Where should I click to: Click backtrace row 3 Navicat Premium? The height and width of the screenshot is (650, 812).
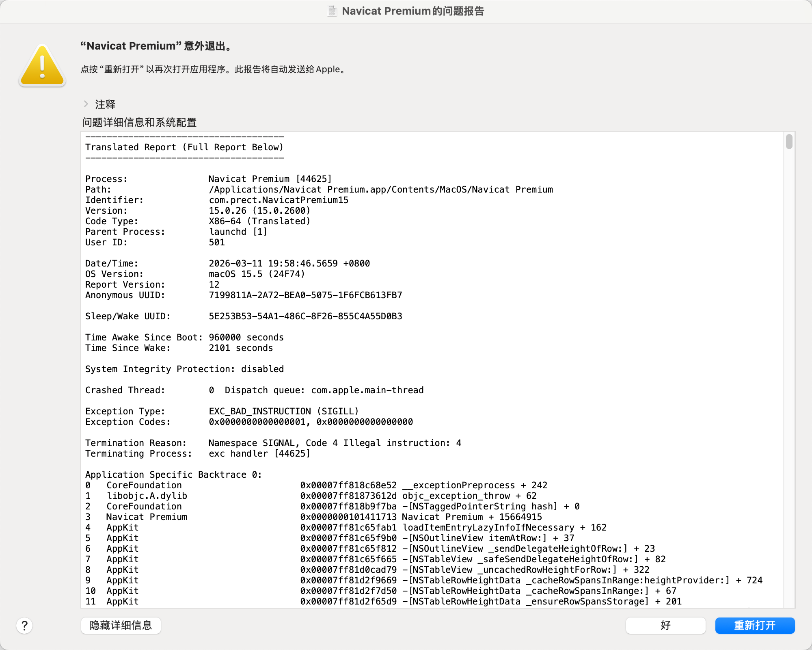147,517
